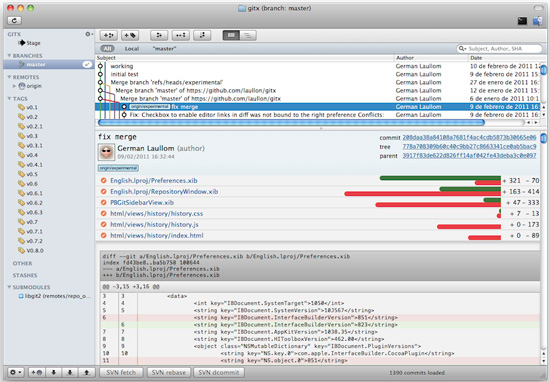
Task: Select the Local filter tab
Action: (x=132, y=49)
